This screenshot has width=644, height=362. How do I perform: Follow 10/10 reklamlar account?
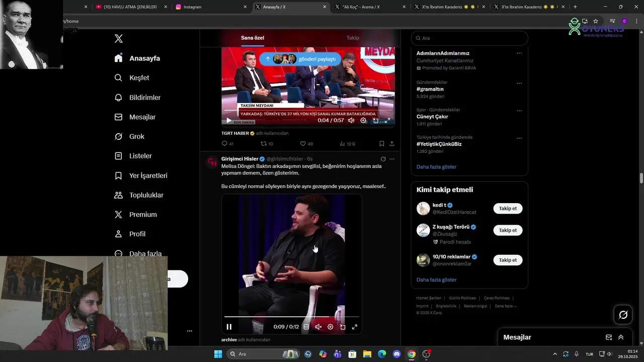click(508, 260)
